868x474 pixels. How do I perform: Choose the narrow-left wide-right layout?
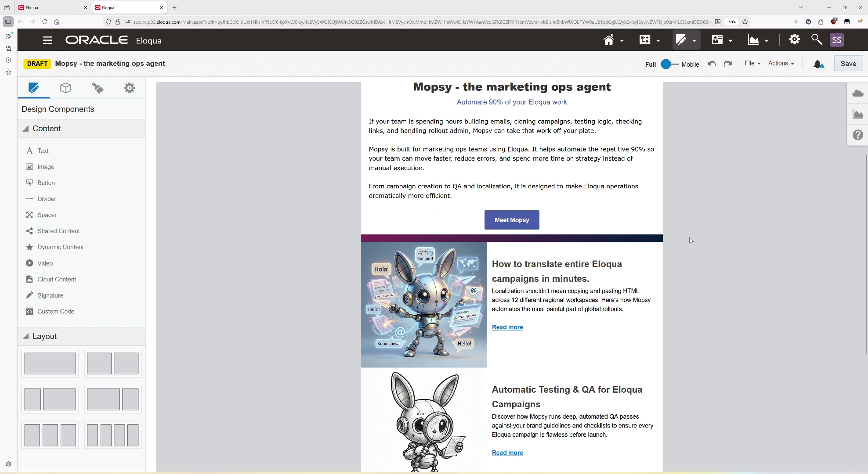coord(50,399)
